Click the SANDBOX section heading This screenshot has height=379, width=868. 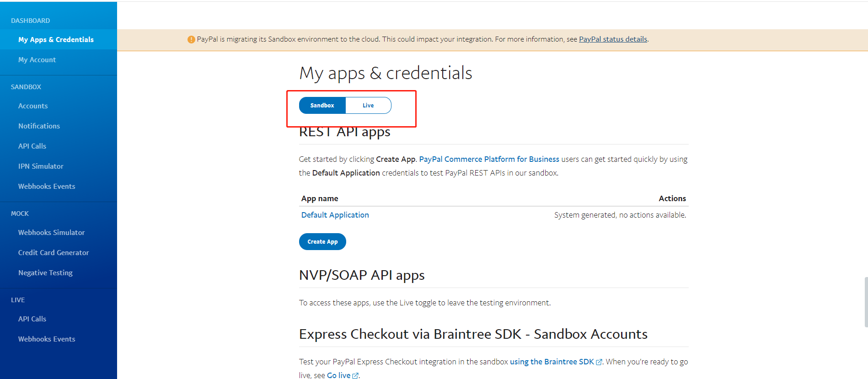26,87
